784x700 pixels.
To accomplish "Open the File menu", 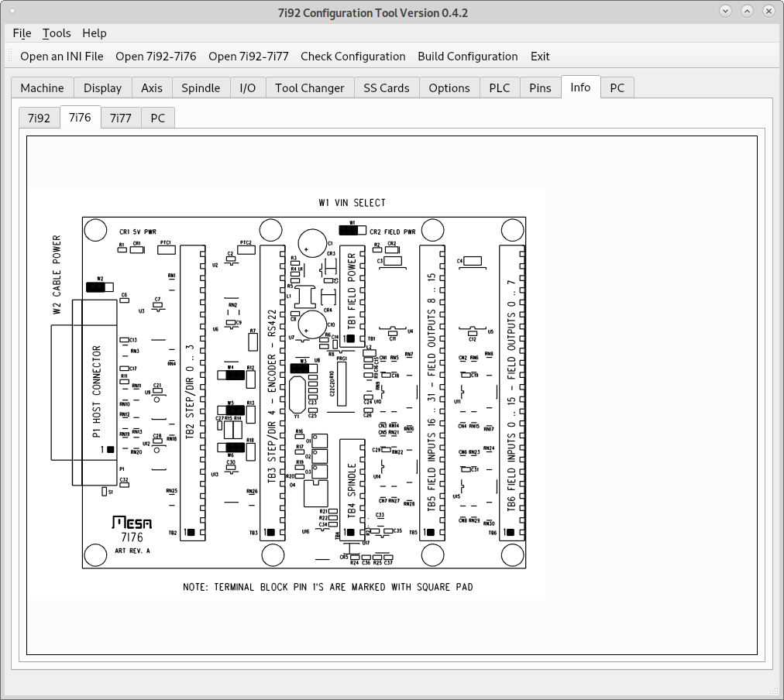I will 22,33.
